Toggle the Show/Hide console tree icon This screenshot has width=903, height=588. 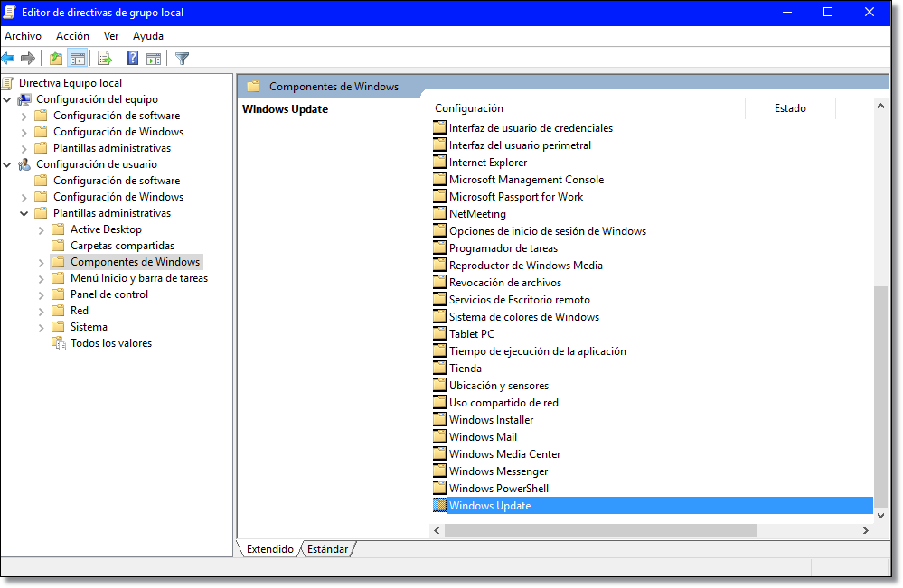(77, 58)
